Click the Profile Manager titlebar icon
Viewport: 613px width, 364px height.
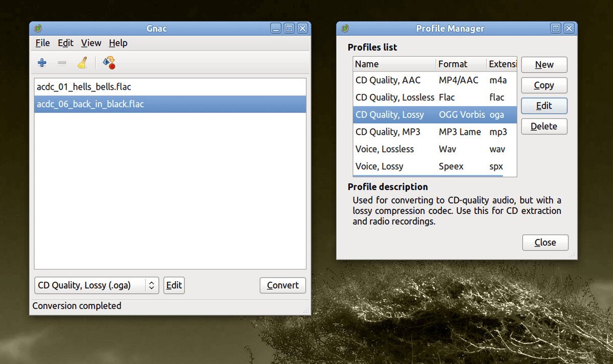pos(344,28)
